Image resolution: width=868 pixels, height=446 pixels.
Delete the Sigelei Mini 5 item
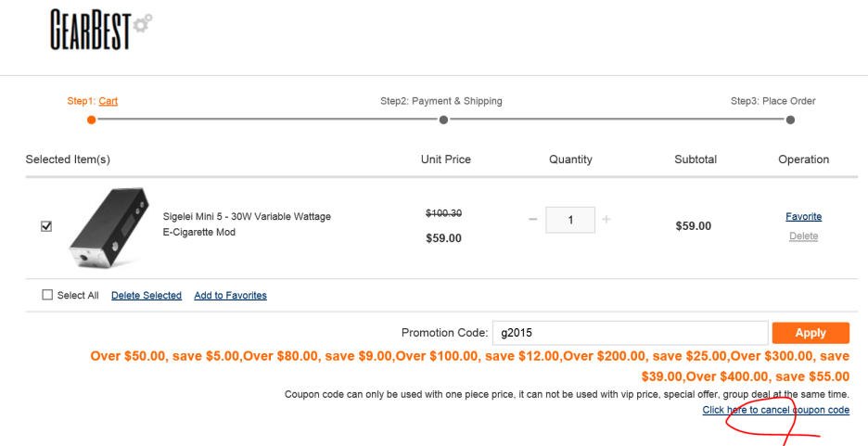point(803,236)
